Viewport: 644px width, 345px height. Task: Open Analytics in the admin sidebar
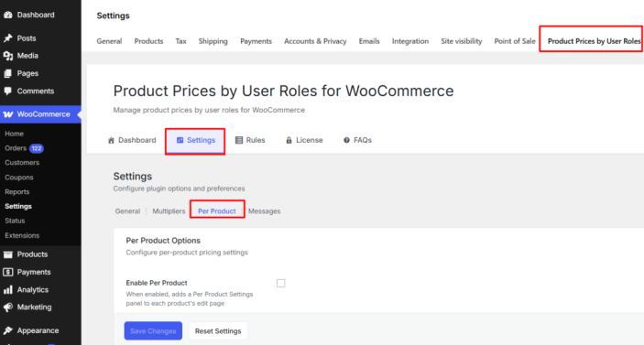point(33,289)
